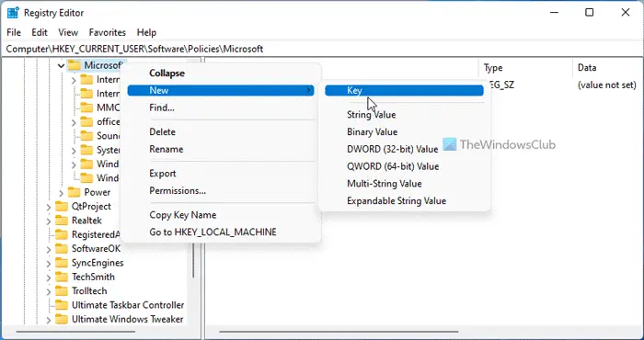Open the Edit menu
Image resolution: width=644 pixels, height=340 pixels.
click(x=40, y=32)
